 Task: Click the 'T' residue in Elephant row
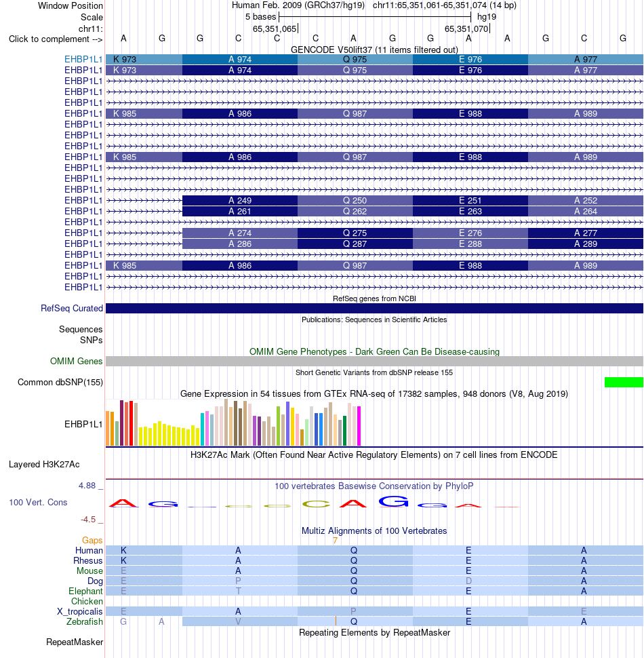(x=238, y=591)
